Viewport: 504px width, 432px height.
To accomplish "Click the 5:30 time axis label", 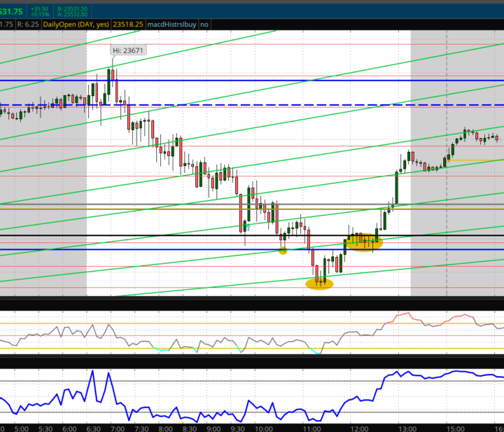I will [45, 428].
